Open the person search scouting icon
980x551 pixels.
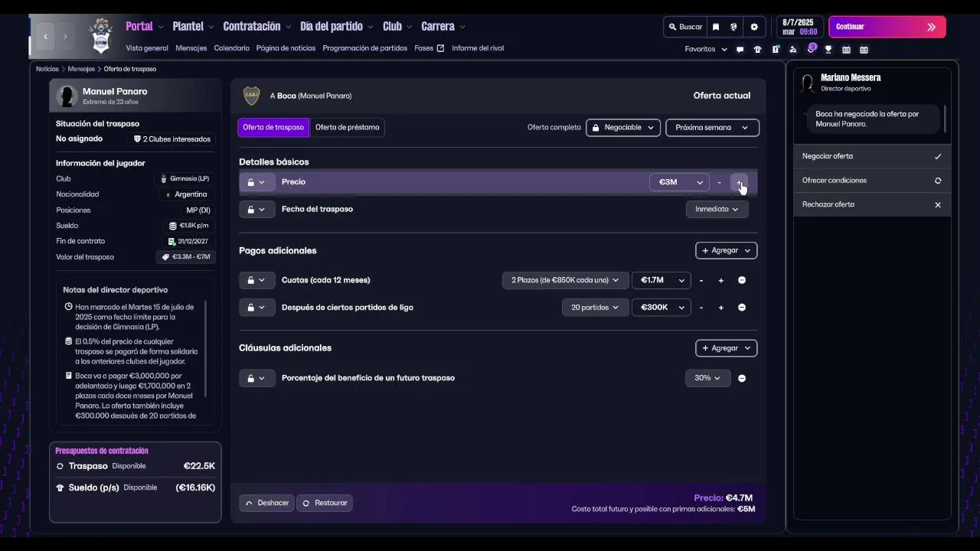click(x=792, y=49)
